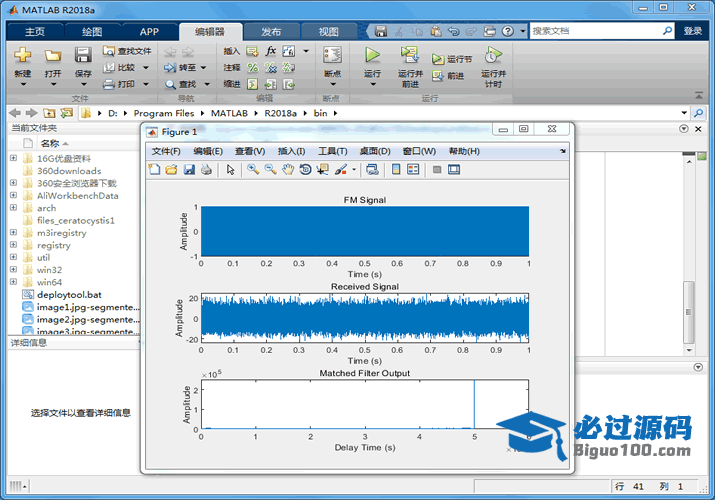
Task: Click 运行节 button
Action: [x=452, y=59]
